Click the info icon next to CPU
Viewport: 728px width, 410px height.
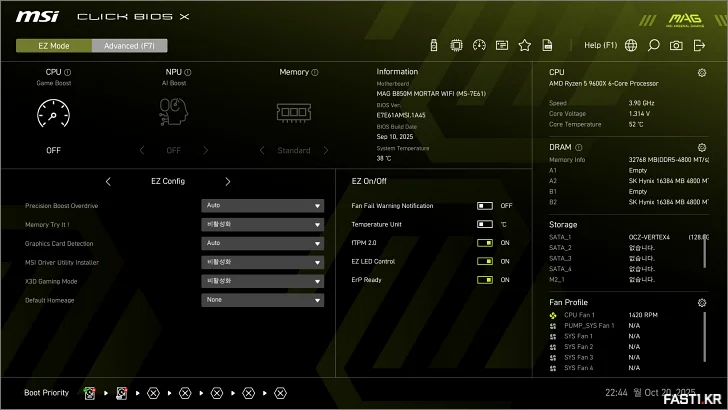point(68,72)
